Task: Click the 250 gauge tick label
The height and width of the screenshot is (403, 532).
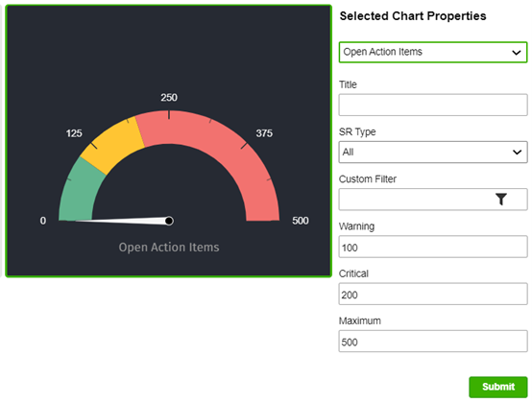Action: coord(169,98)
